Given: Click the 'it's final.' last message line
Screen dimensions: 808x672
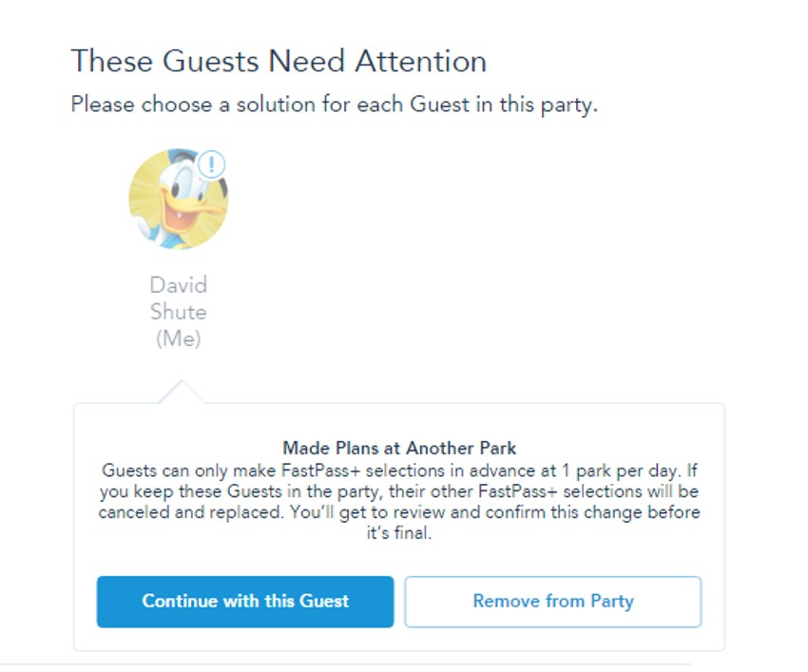Looking at the screenshot, I should click(x=399, y=532).
